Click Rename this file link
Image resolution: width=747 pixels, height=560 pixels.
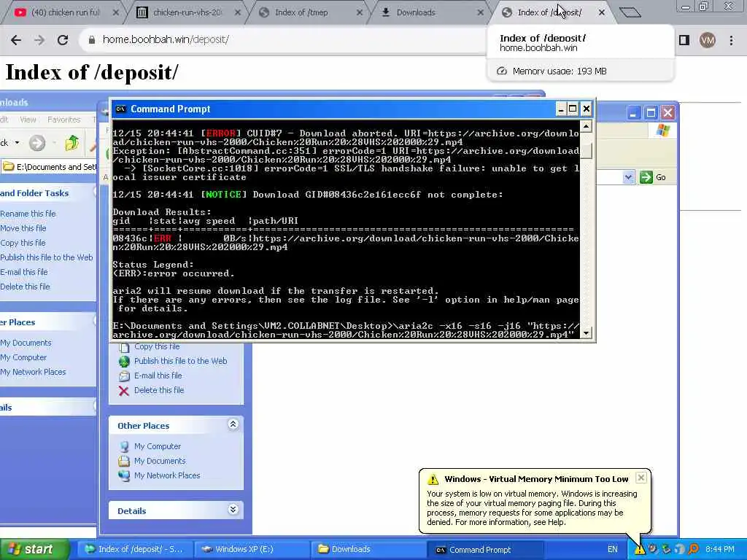[28, 214]
